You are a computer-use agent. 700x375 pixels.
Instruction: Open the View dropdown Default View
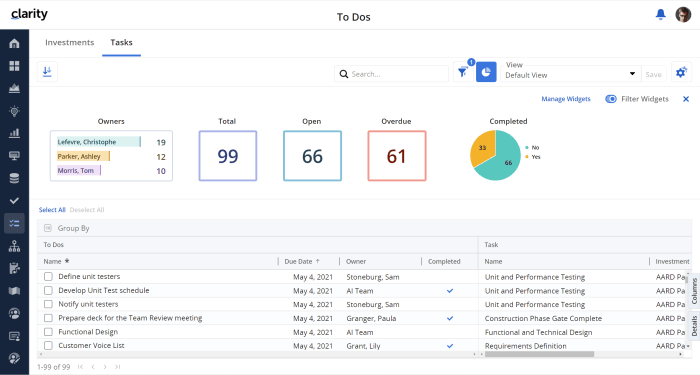(571, 74)
